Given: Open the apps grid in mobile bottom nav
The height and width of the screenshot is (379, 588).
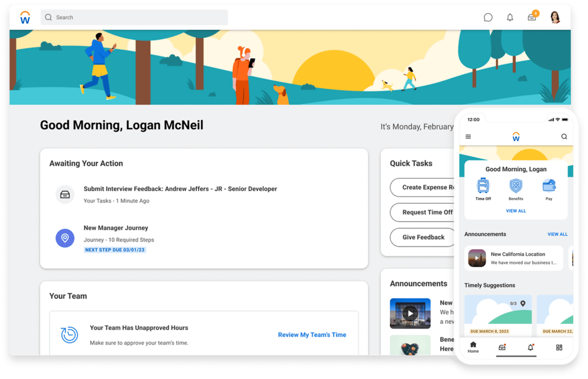Looking at the screenshot, I should click(559, 347).
